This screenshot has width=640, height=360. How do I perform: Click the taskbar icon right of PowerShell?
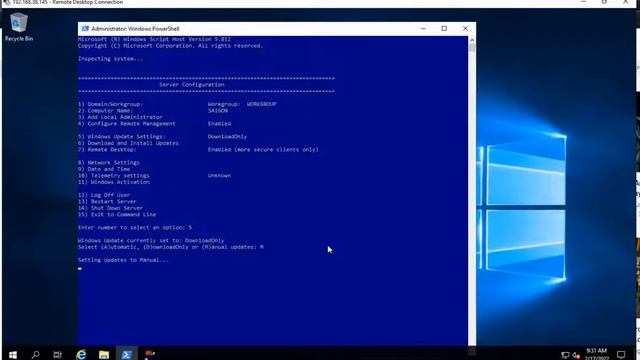tap(150, 354)
